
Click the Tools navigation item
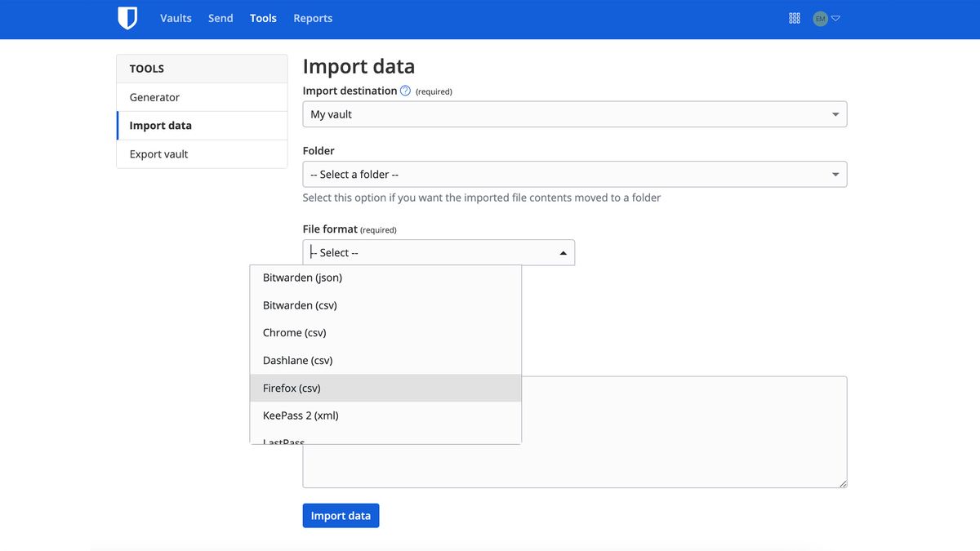click(263, 17)
